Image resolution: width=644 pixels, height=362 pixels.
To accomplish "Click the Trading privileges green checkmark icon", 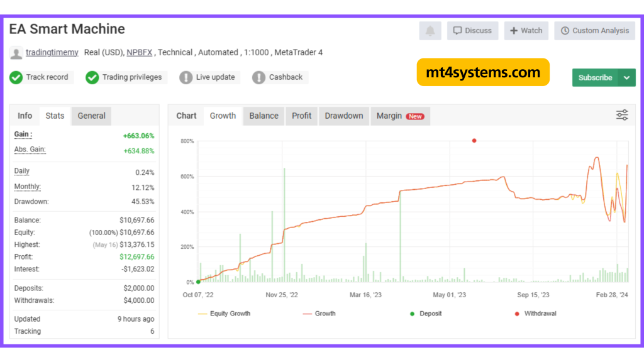I will click(x=92, y=77).
